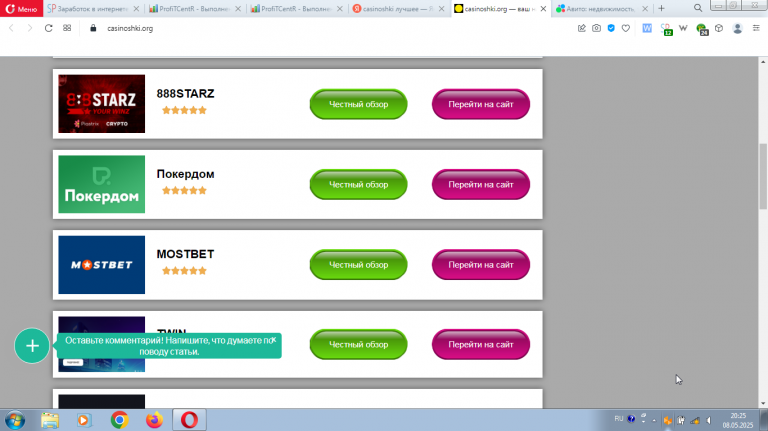Close the 'Заработок в интернете' tab
Viewport: 768px width, 431px height.
click(136, 9)
